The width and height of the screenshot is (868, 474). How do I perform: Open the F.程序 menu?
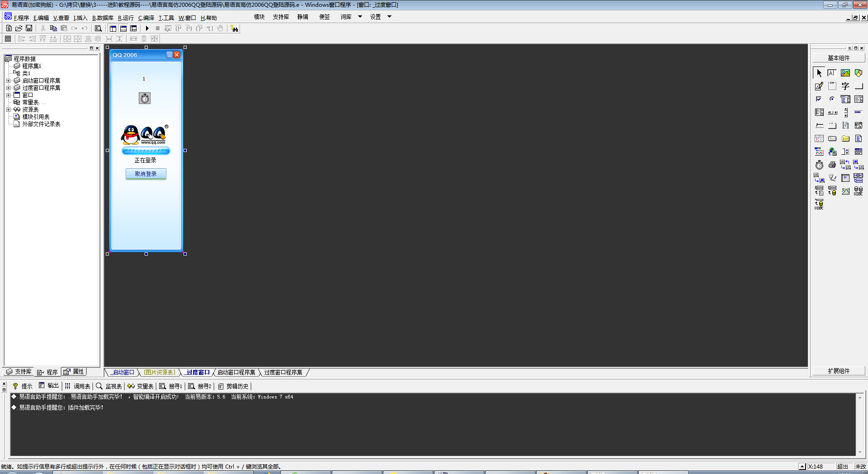click(21, 18)
